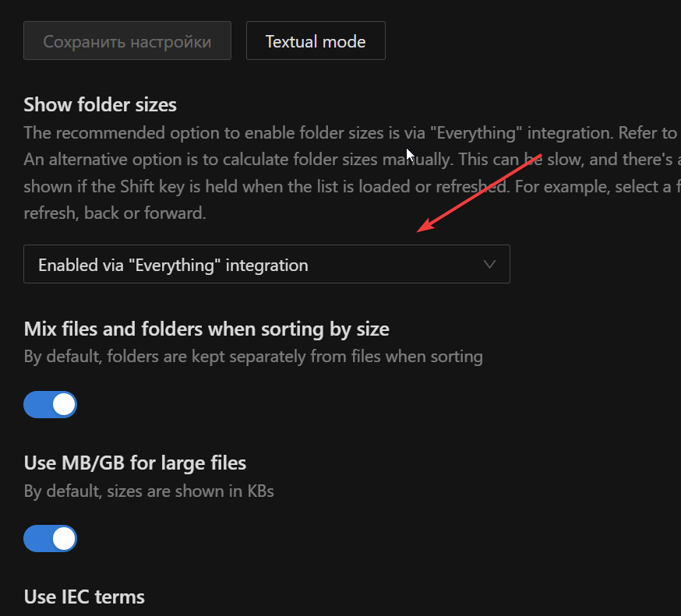Click the "Use MB/GB for large files" heading
The height and width of the screenshot is (616, 681).
135,463
